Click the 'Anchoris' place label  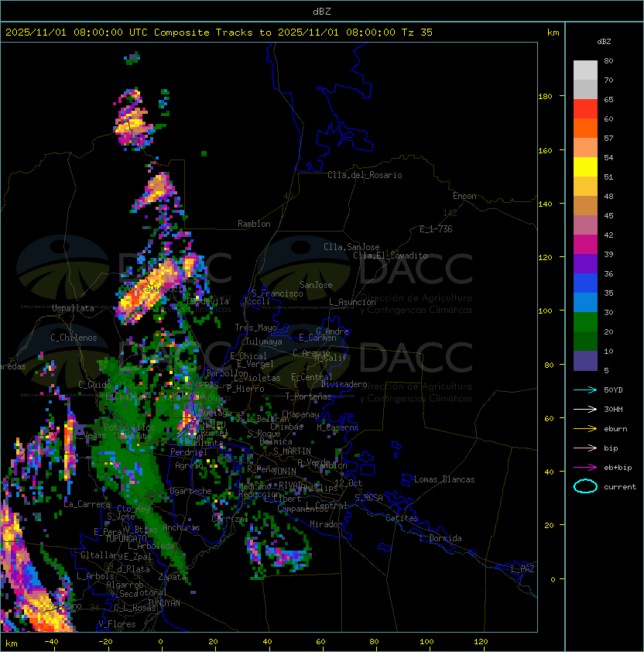click(181, 527)
